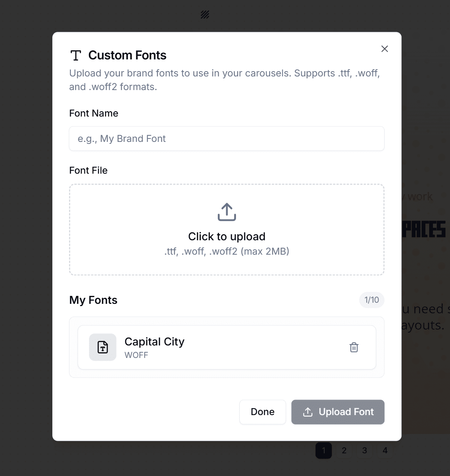This screenshot has width=450, height=476.
Task: Click the My Fonts section heading
Action: (93, 300)
